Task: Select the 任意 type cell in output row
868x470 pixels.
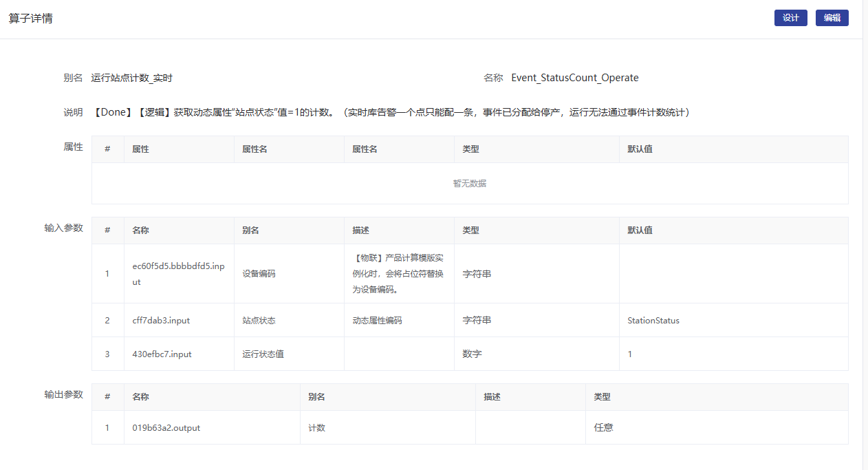Action: [603, 428]
